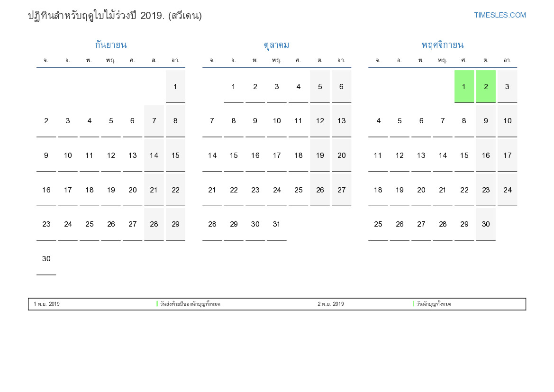The image size is (554, 392).
Task: Click the วันนักบุญทั้งหมด holiday legend label
Action: (x=434, y=304)
